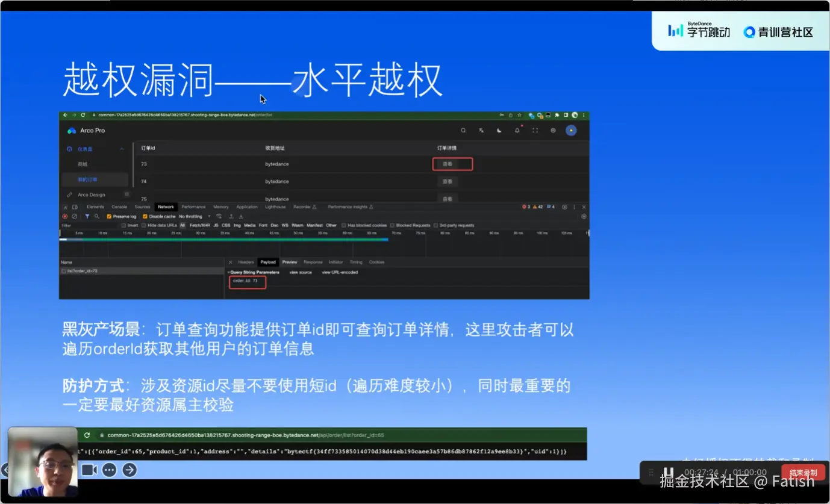Viewport: 830px width, 504px height.
Task: Toggle Disable cache checkbox
Action: click(145, 216)
